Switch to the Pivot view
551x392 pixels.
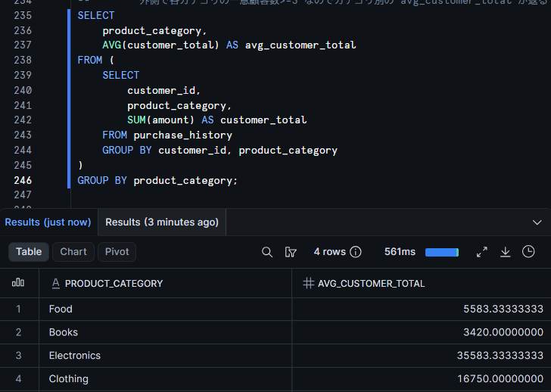[x=117, y=252]
